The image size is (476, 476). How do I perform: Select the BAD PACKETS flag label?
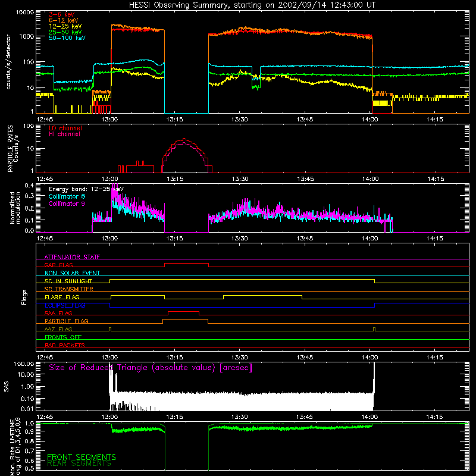pos(65,345)
